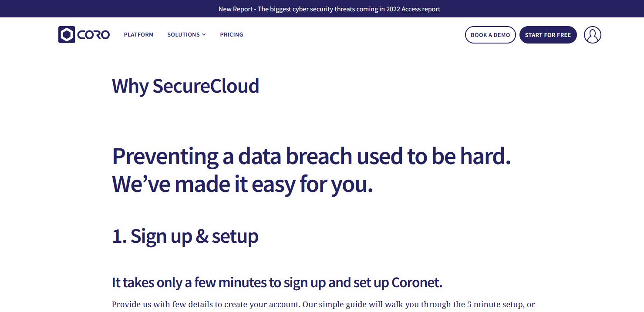Image resolution: width=644 pixels, height=312 pixels.
Task: Click the "It takes only a few minutes" subheading
Action: (277, 283)
